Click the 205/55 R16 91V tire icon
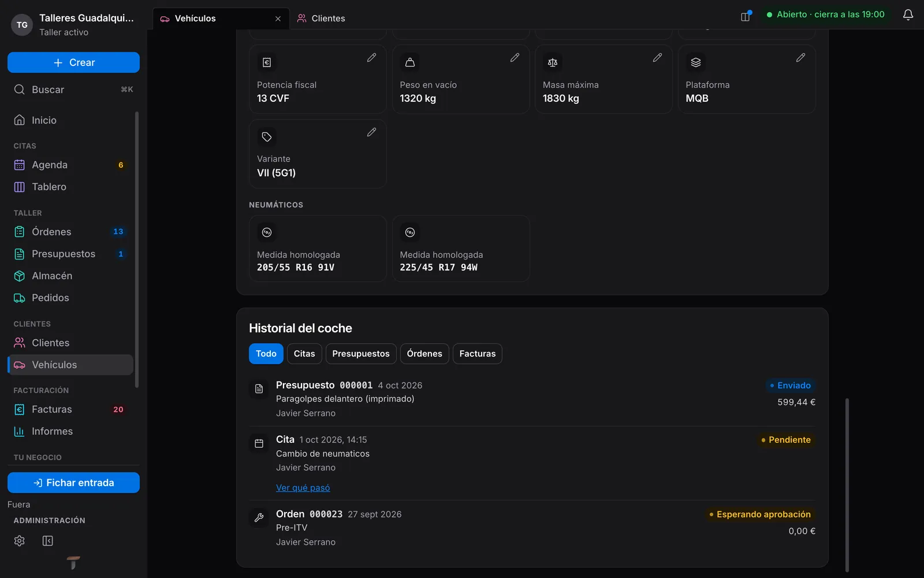Viewport: 924px width, 578px height. 267,232
